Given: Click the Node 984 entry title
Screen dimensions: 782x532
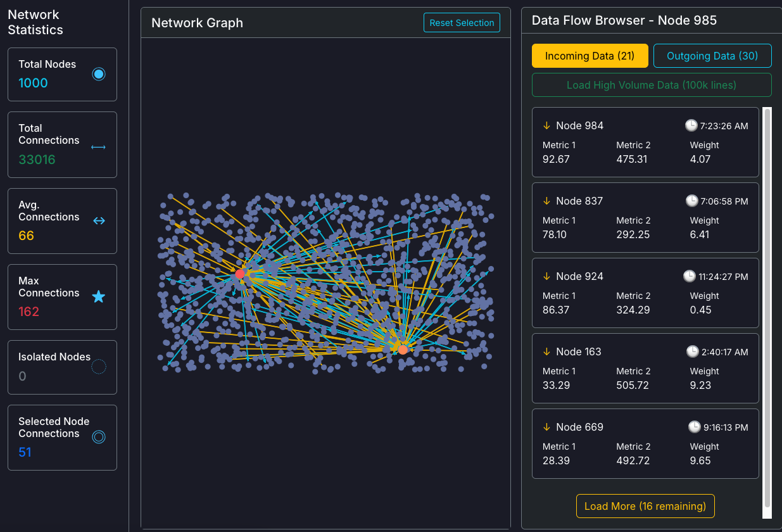Looking at the screenshot, I should tap(579, 125).
